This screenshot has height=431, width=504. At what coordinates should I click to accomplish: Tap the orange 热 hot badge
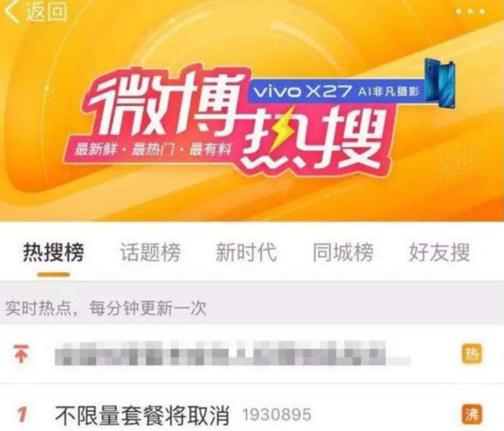click(472, 354)
